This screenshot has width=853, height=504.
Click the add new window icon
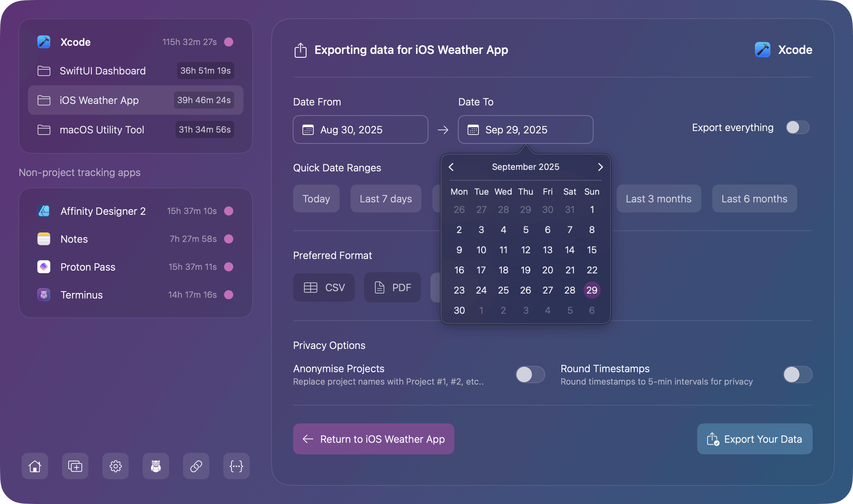75,466
